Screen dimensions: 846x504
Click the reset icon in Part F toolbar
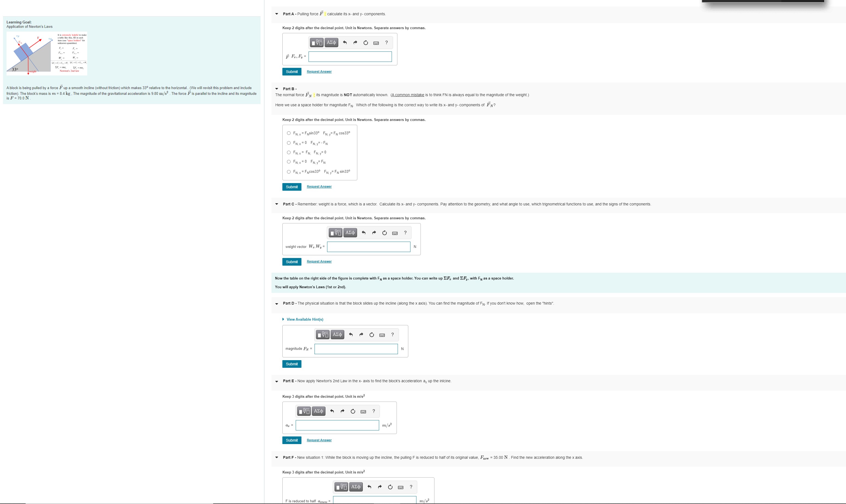[x=390, y=487]
